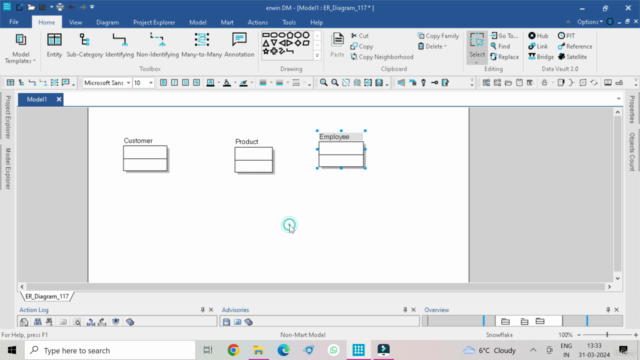Click the Windows Start button

coord(12,350)
